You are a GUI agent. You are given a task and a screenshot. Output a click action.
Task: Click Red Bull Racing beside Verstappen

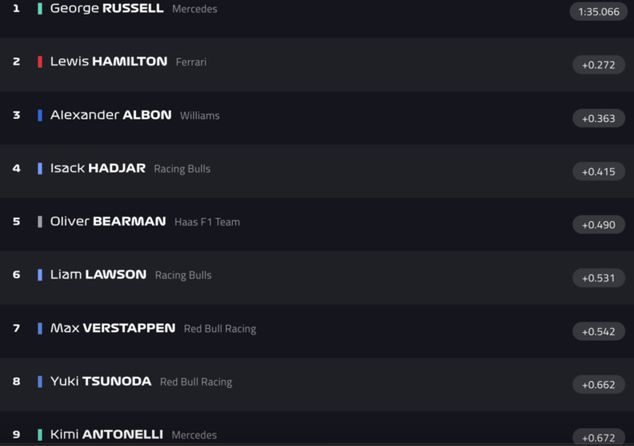coord(220,329)
